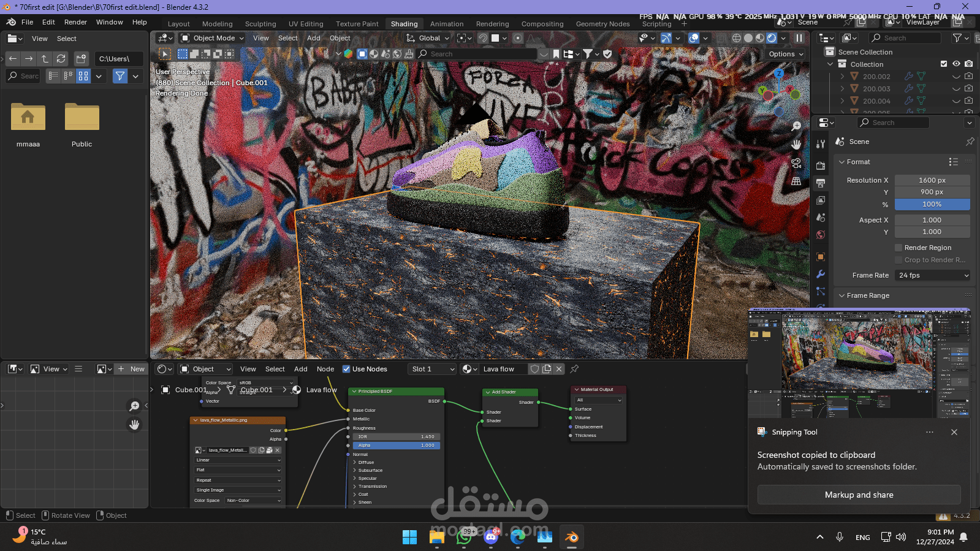Viewport: 980px width, 551px height.
Task: Hide Collection with eye icon in outliner
Action: pyautogui.click(x=956, y=64)
